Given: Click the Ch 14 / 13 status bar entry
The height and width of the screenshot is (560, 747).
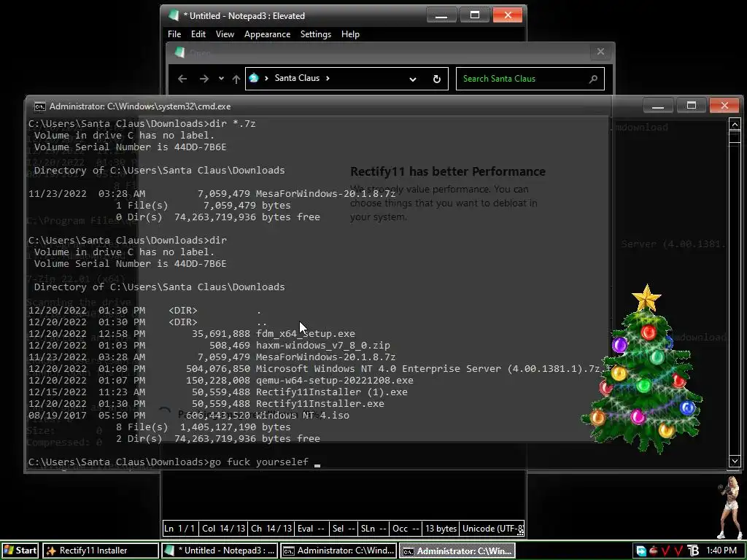Looking at the screenshot, I should point(271,529).
